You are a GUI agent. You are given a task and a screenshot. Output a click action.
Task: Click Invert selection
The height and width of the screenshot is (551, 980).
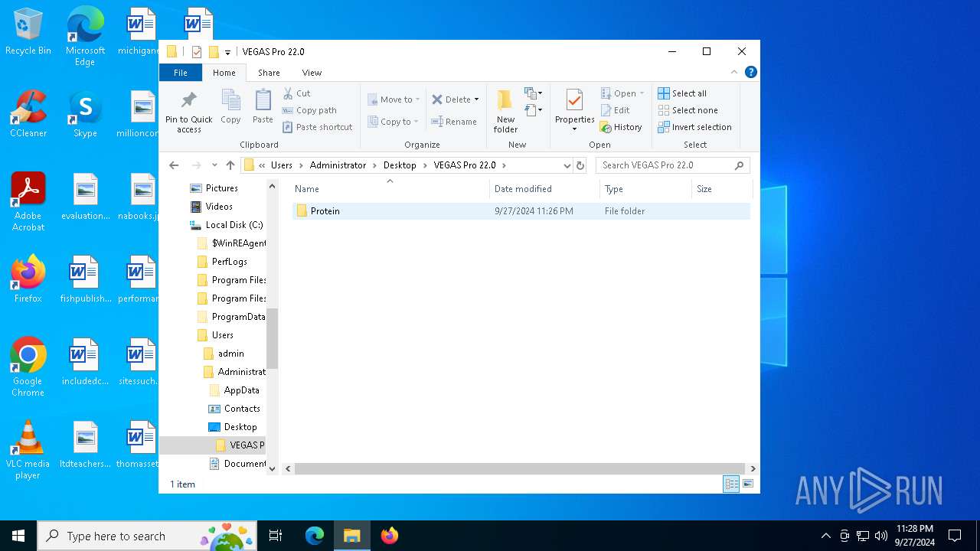coord(694,127)
